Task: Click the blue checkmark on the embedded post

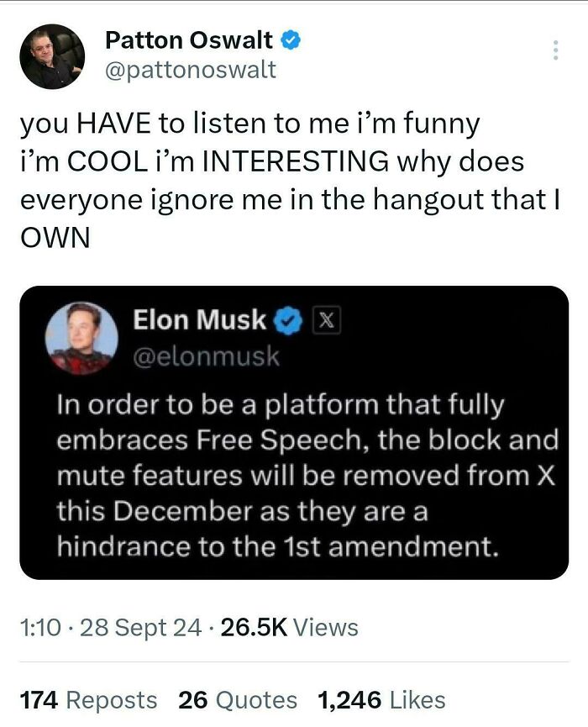Action: [286, 319]
